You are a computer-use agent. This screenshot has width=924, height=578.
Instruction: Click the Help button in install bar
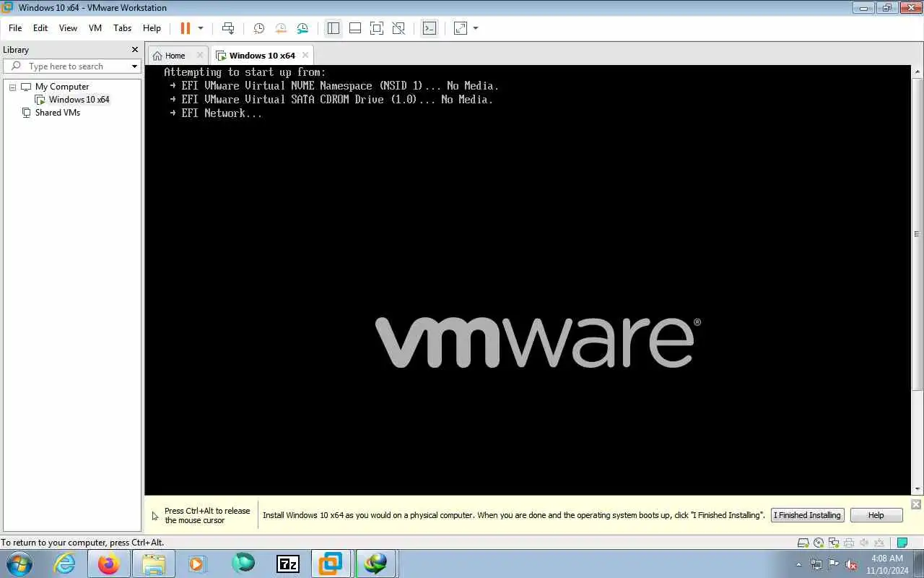pyautogui.click(x=876, y=515)
